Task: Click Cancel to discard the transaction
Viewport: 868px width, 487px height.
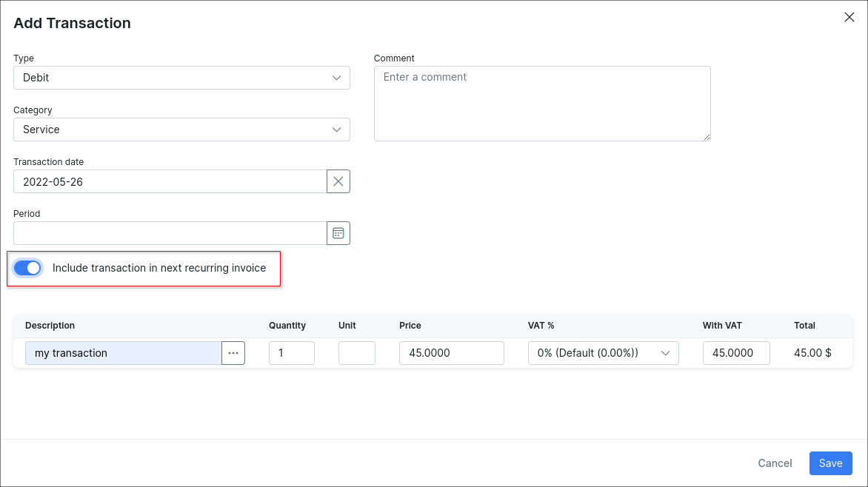Action: coord(775,463)
